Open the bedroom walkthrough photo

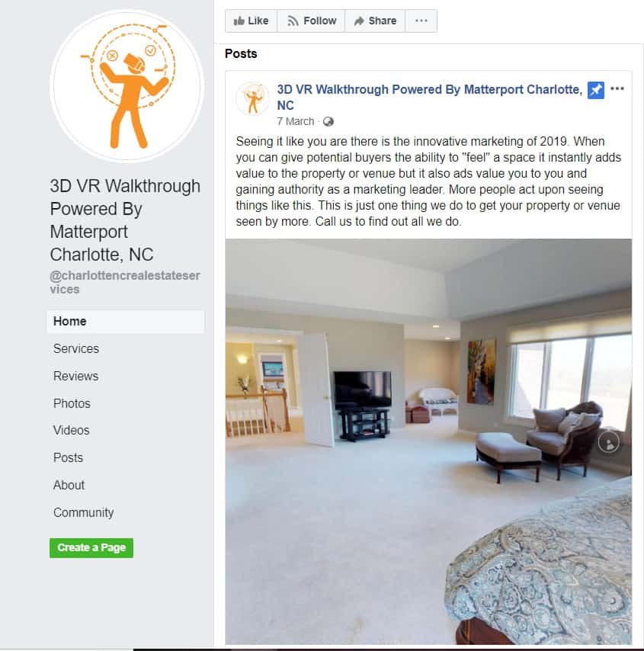pyautogui.click(x=428, y=442)
